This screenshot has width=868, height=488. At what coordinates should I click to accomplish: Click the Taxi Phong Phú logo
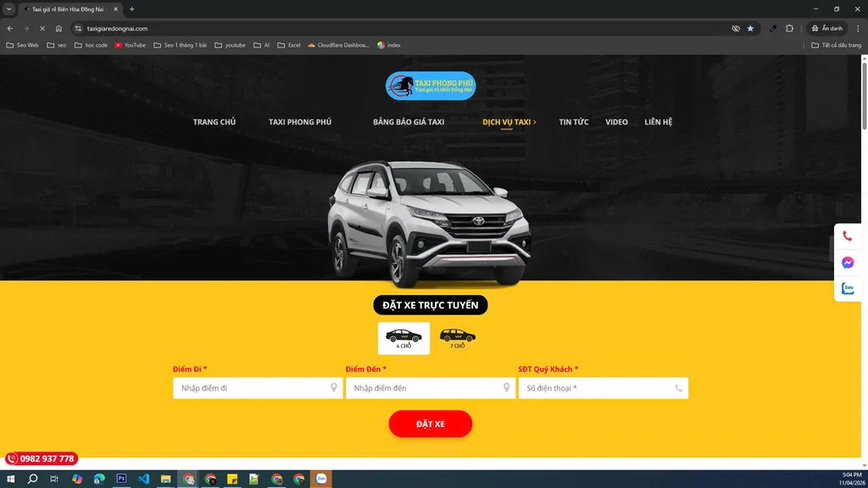point(431,85)
